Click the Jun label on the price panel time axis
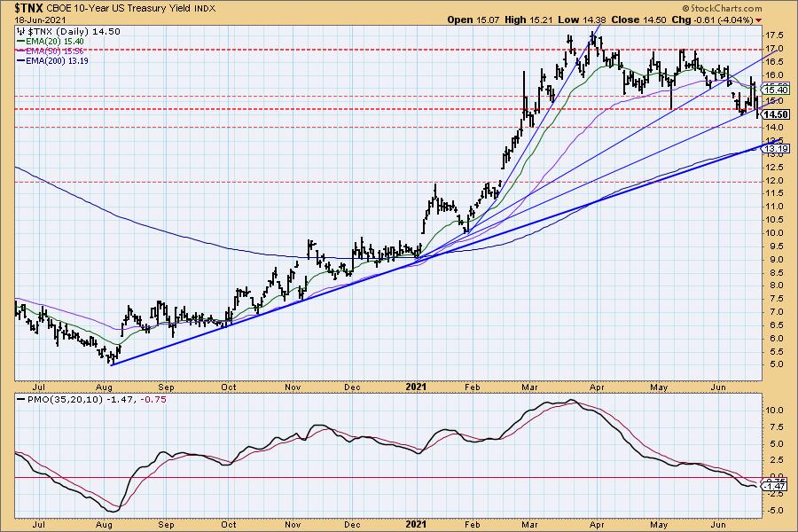Image resolution: width=798 pixels, height=532 pixels. pyautogui.click(x=718, y=387)
